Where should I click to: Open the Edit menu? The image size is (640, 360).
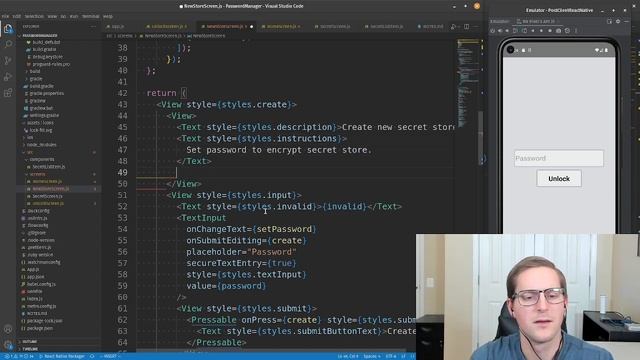click(x=17, y=16)
